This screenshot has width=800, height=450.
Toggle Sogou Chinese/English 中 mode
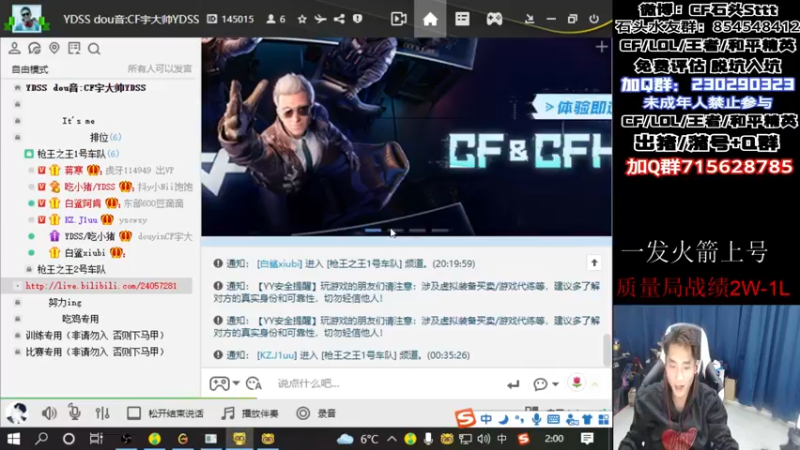click(x=486, y=419)
